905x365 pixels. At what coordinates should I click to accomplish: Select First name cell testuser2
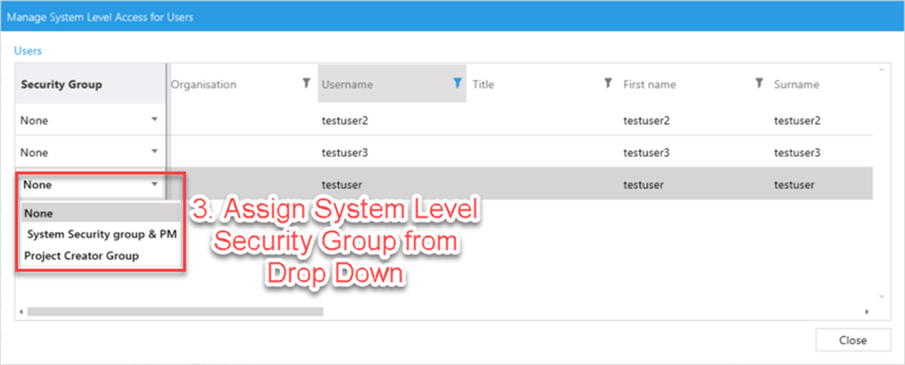pos(647,121)
